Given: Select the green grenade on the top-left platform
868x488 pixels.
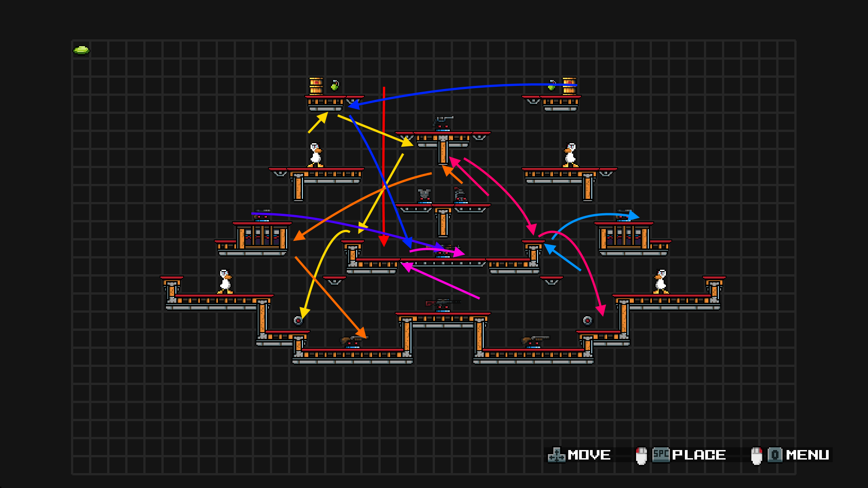Looking at the screenshot, I should click(335, 85).
